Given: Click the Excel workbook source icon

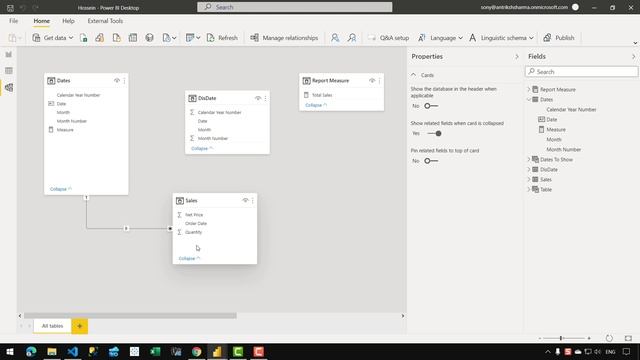Looking at the screenshot, I should 84,38.
